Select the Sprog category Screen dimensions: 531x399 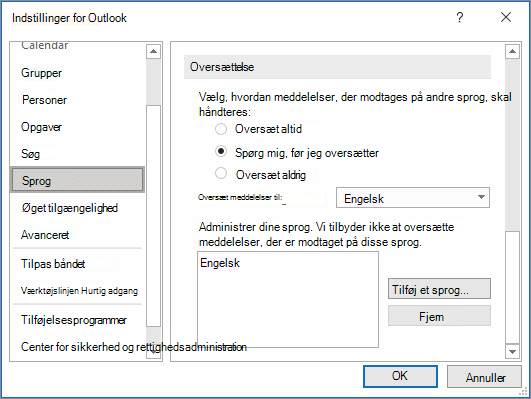click(x=77, y=180)
